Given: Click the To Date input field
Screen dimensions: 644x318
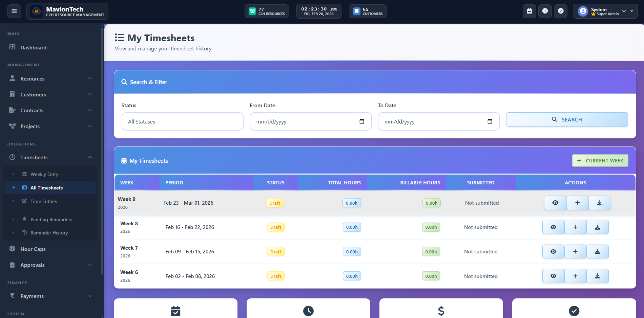Looking at the screenshot, I should point(434,121).
